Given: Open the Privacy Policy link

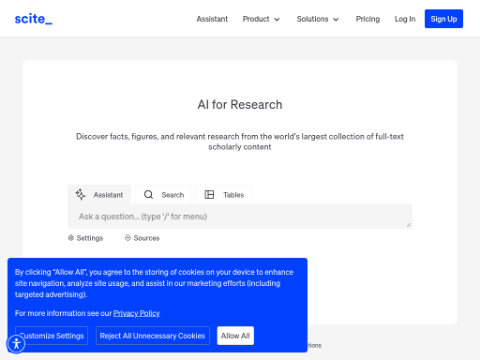Looking at the screenshot, I should click(x=136, y=313).
